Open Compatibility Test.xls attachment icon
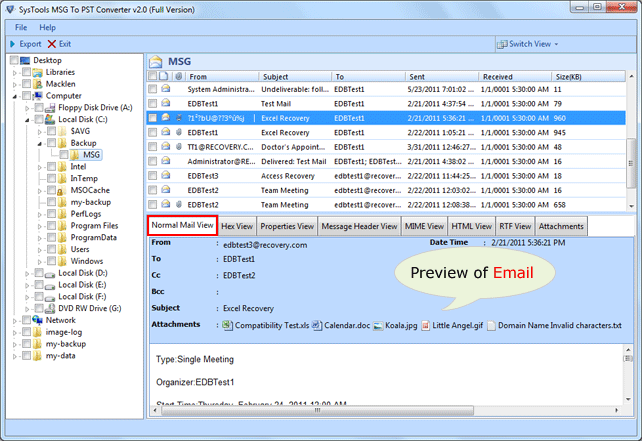 (227, 326)
